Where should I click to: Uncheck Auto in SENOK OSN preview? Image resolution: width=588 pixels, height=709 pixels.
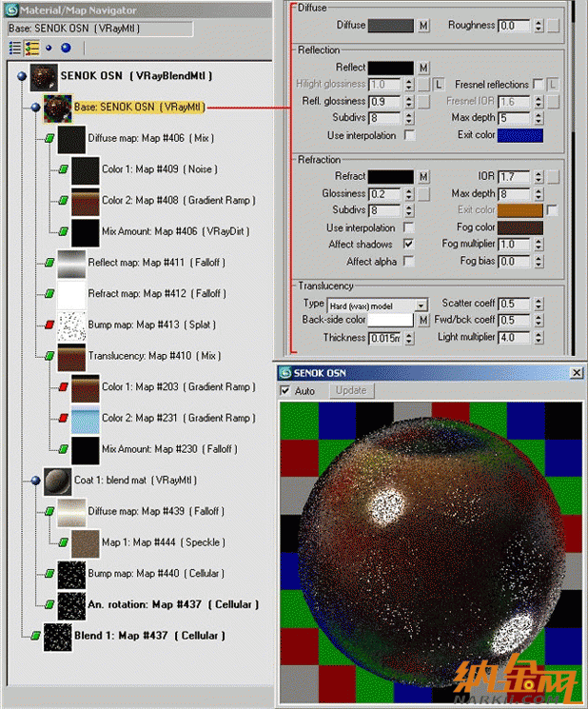285,391
